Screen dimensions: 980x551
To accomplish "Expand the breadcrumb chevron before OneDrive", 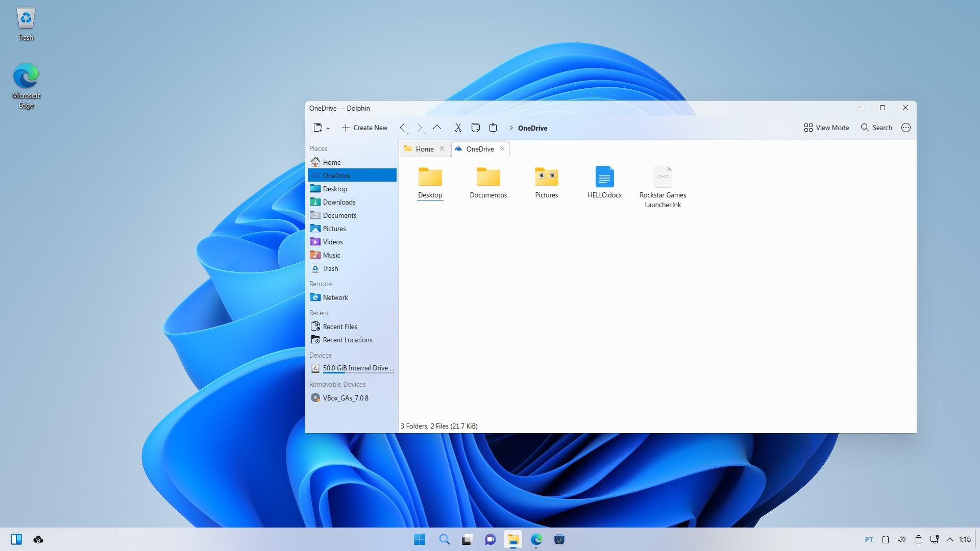I will (x=511, y=128).
